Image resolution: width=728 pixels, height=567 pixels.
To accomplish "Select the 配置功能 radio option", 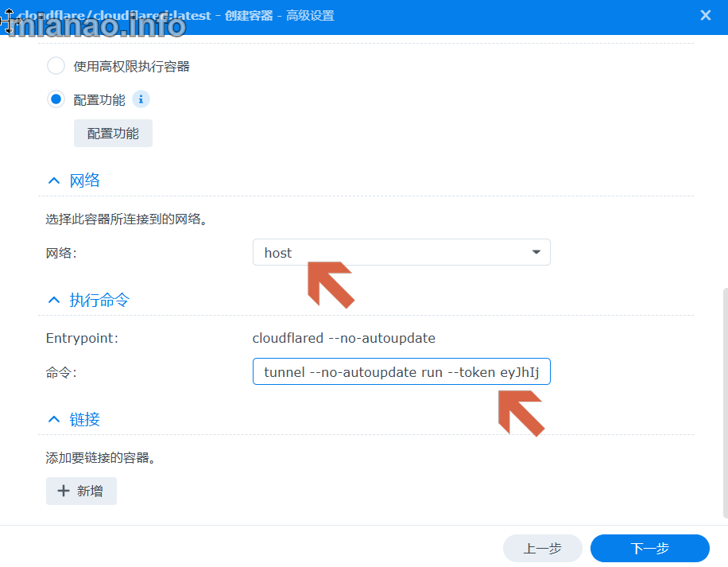I will click(56, 99).
